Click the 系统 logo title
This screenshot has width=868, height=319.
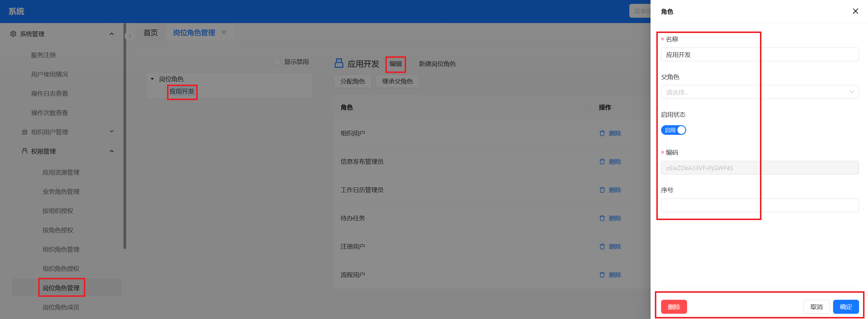pos(16,11)
